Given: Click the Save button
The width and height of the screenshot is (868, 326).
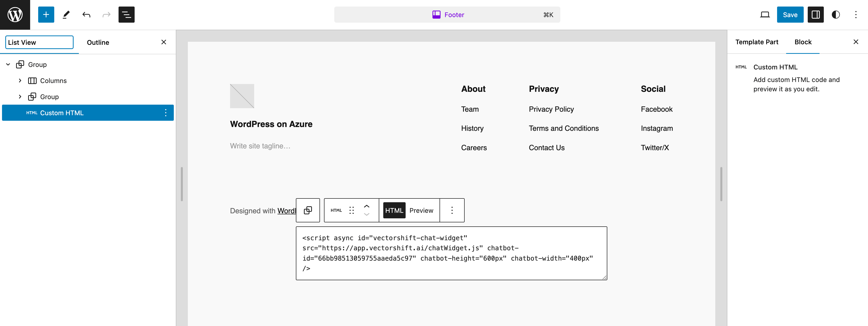Looking at the screenshot, I should tap(790, 15).
